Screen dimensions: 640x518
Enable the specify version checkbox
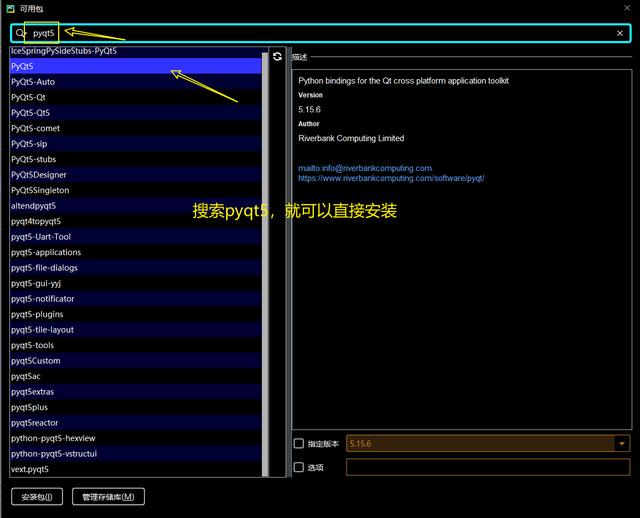pos(299,443)
